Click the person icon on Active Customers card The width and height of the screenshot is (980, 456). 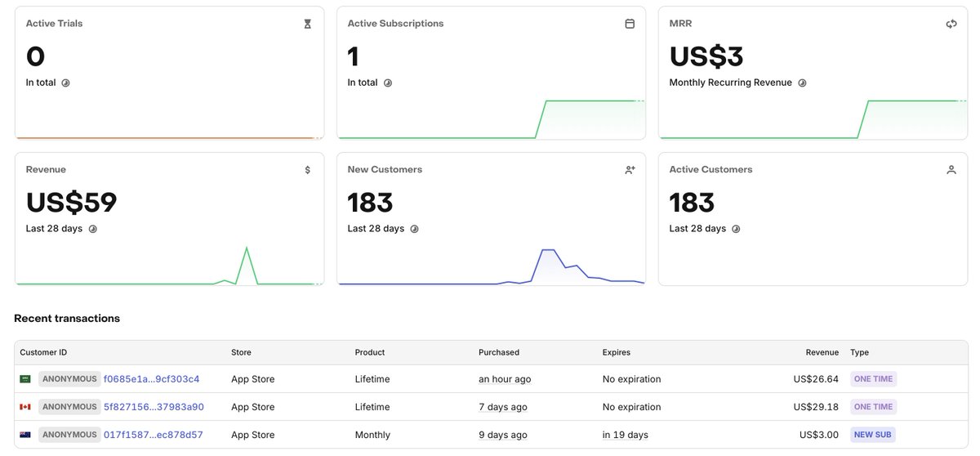[951, 170]
